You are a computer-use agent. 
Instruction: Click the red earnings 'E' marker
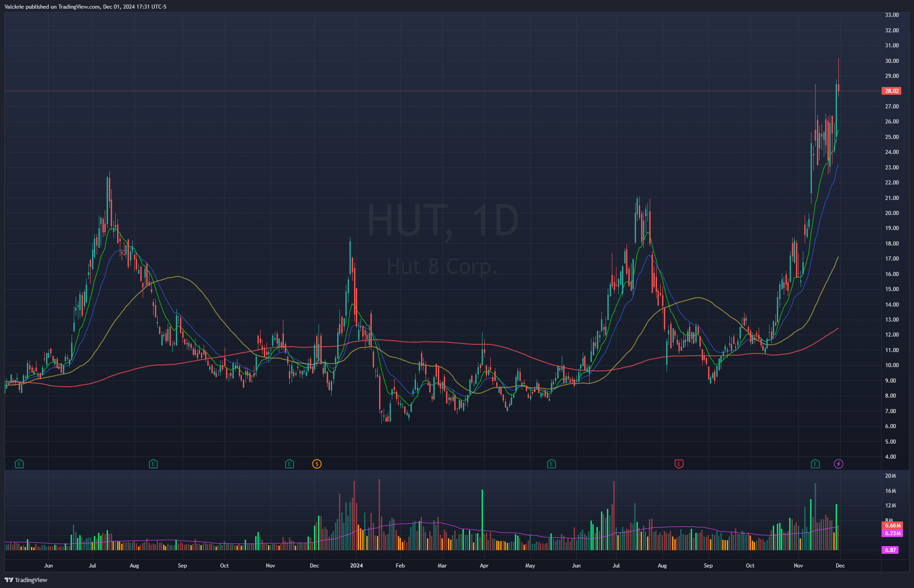(x=679, y=464)
